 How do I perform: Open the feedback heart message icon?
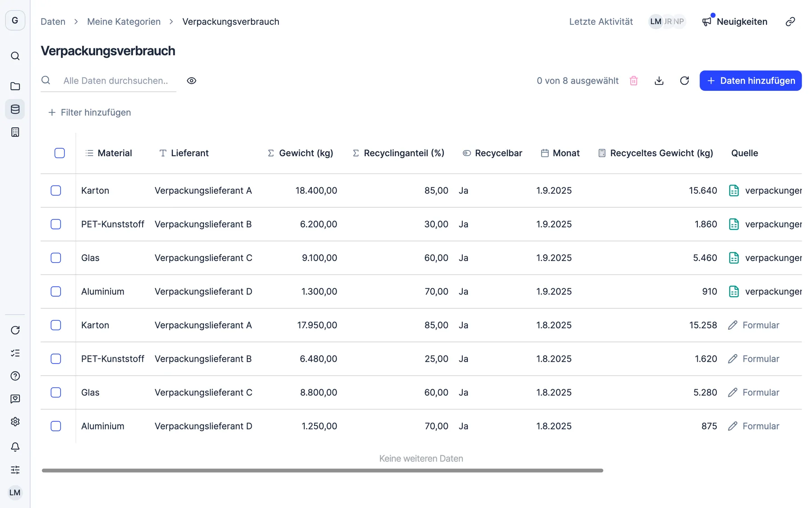(x=15, y=399)
